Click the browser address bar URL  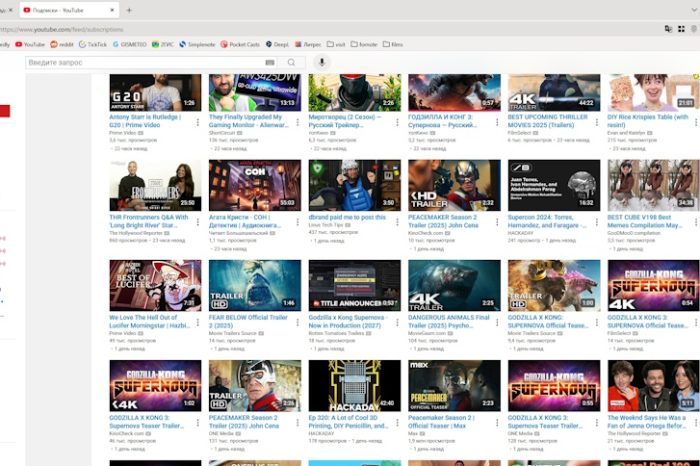pos(62,29)
